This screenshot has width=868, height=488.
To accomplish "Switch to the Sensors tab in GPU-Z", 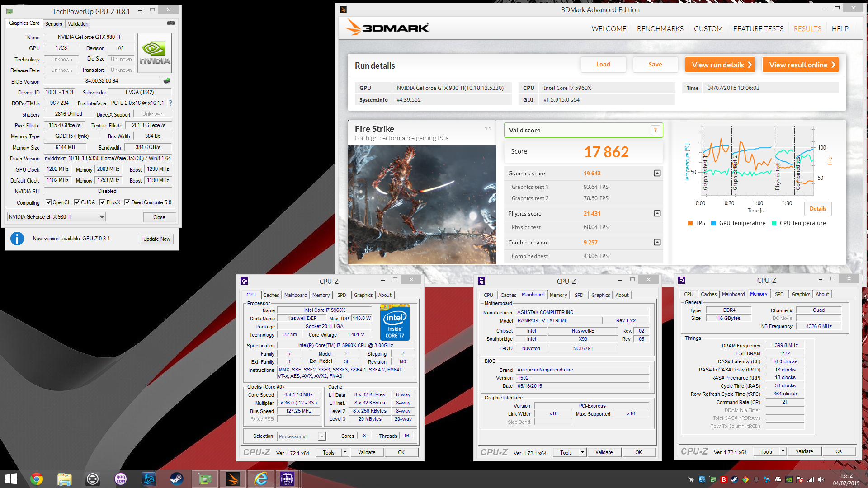I will (54, 24).
